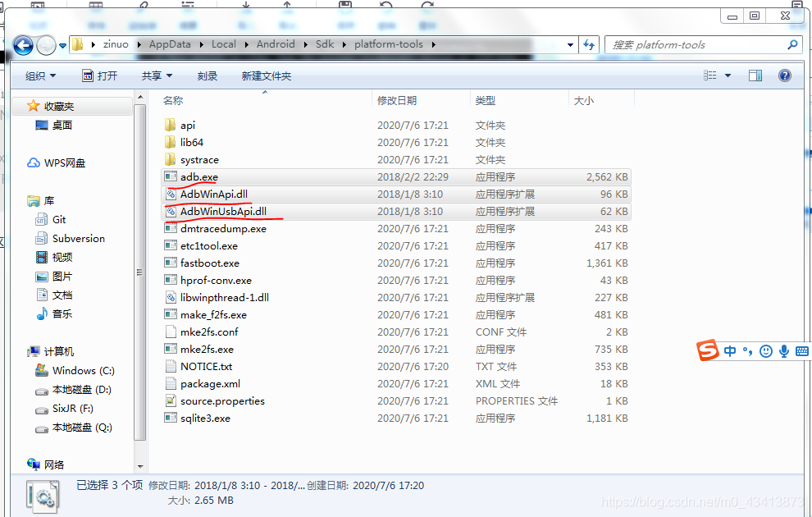Sort by the 类型 column header

[x=486, y=100]
